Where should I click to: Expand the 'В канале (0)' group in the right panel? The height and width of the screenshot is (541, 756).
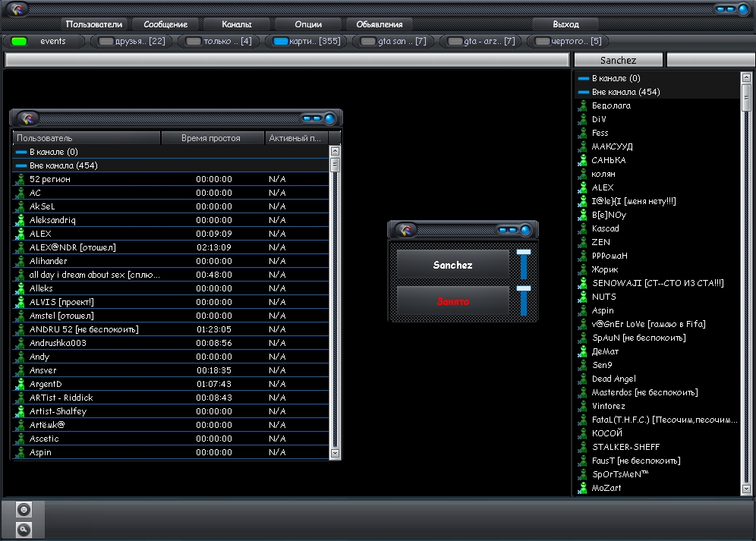(583, 78)
